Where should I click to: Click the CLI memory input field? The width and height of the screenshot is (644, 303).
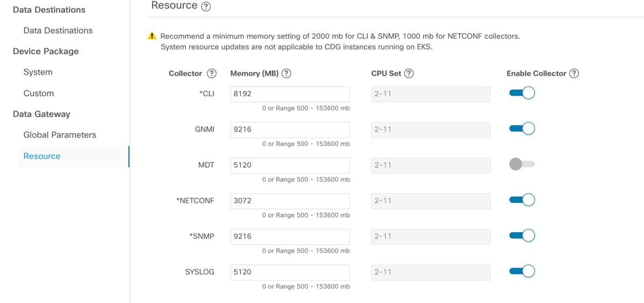tap(290, 94)
